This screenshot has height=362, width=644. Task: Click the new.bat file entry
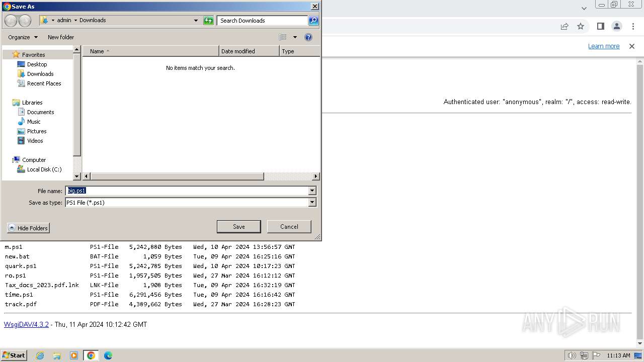click(x=17, y=257)
